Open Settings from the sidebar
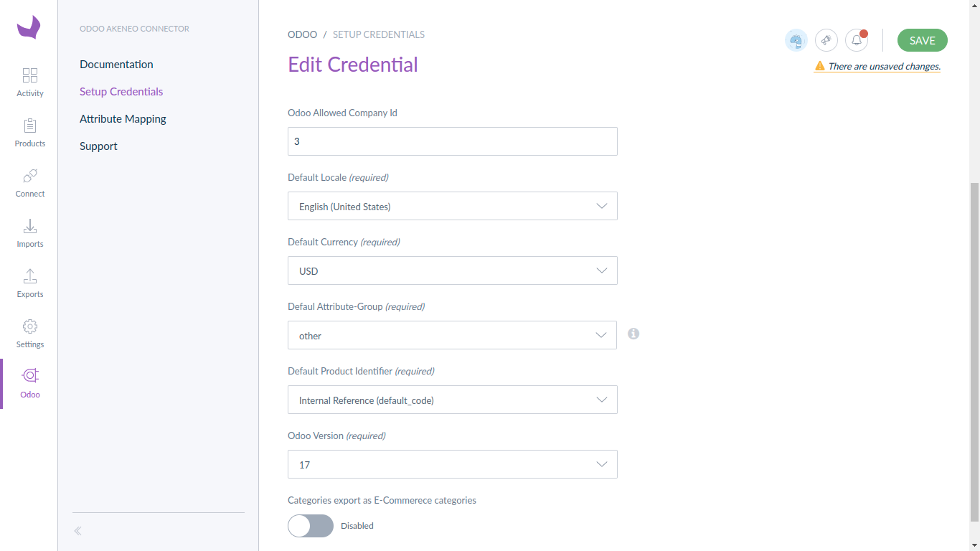Viewport: 980px width, 551px height. pyautogui.click(x=29, y=332)
